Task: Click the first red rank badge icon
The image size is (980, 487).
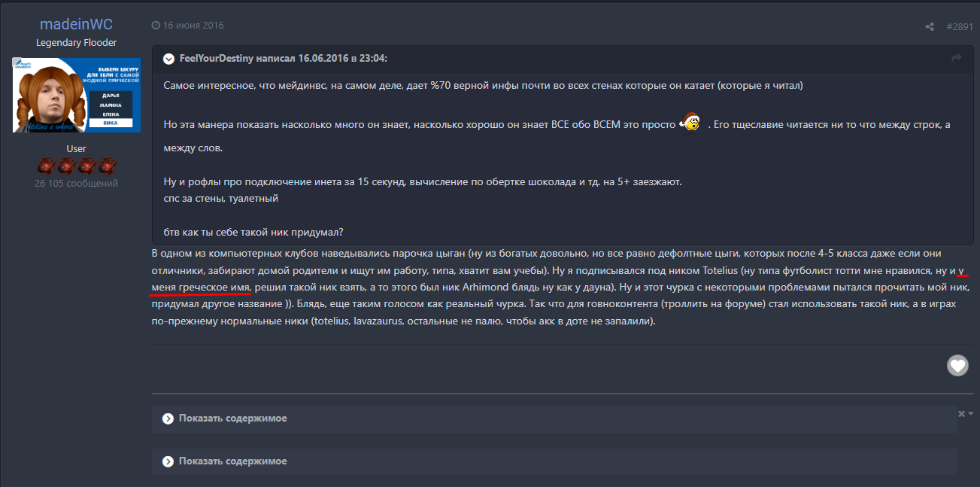Action: (46, 166)
